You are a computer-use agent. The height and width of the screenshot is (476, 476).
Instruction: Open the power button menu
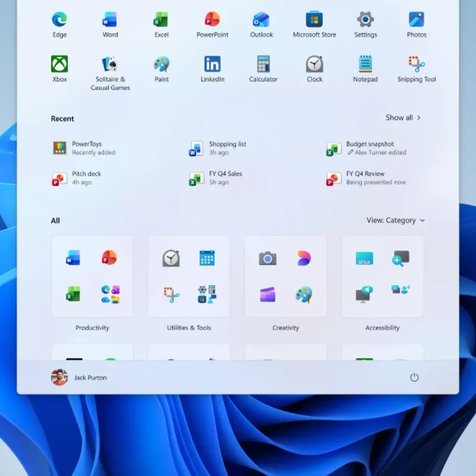pos(414,377)
